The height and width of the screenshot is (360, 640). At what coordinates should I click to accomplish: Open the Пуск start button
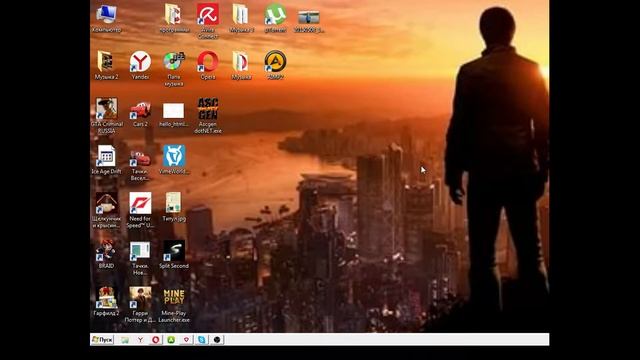point(102,340)
